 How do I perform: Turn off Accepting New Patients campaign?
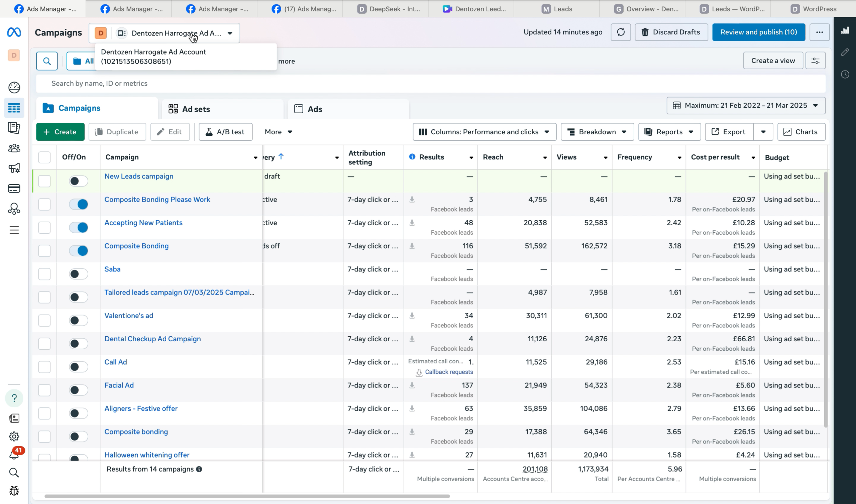(x=79, y=228)
